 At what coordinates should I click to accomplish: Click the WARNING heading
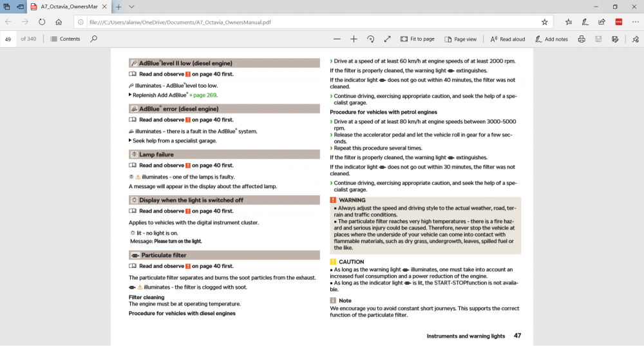click(x=352, y=200)
